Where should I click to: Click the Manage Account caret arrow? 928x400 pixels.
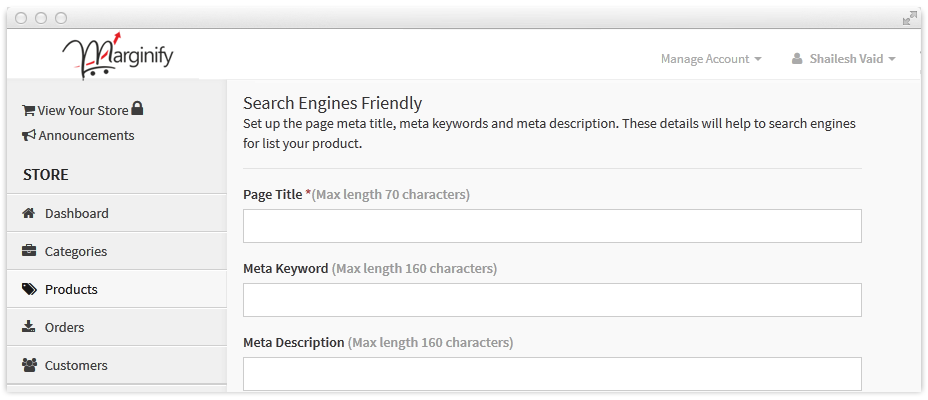pos(758,59)
